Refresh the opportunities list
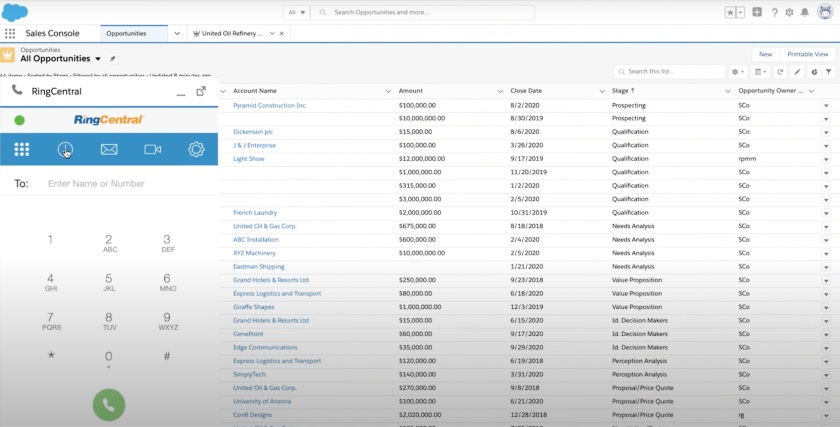Viewport: 840px width, 427px height. coord(780,72)
